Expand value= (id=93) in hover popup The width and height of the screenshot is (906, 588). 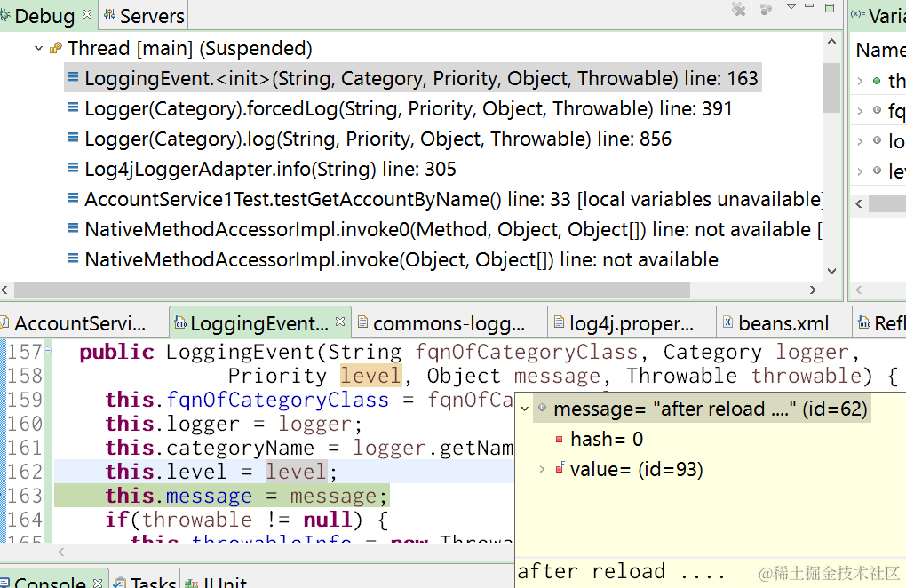542,470
